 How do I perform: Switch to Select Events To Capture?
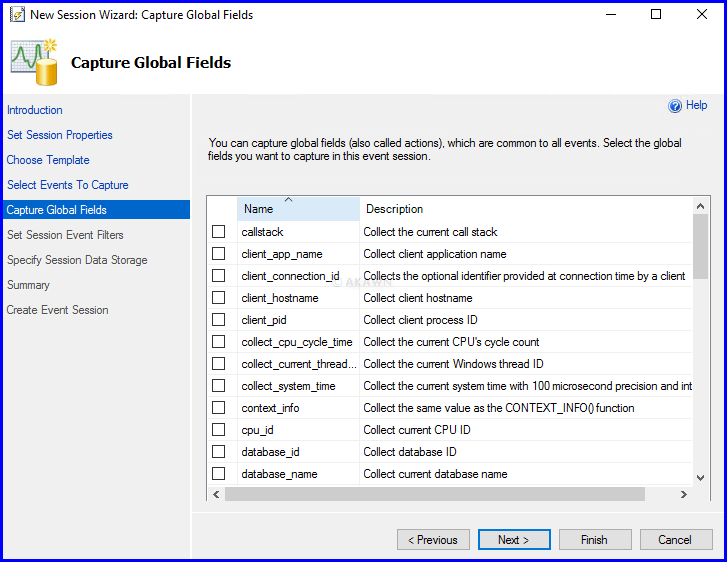pyautogui.click(x=68, y=185)
